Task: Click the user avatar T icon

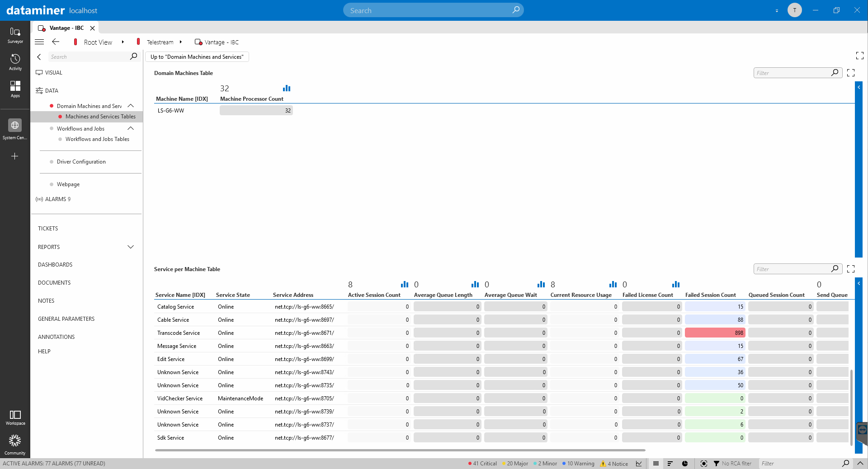Action: pos(794,10)
